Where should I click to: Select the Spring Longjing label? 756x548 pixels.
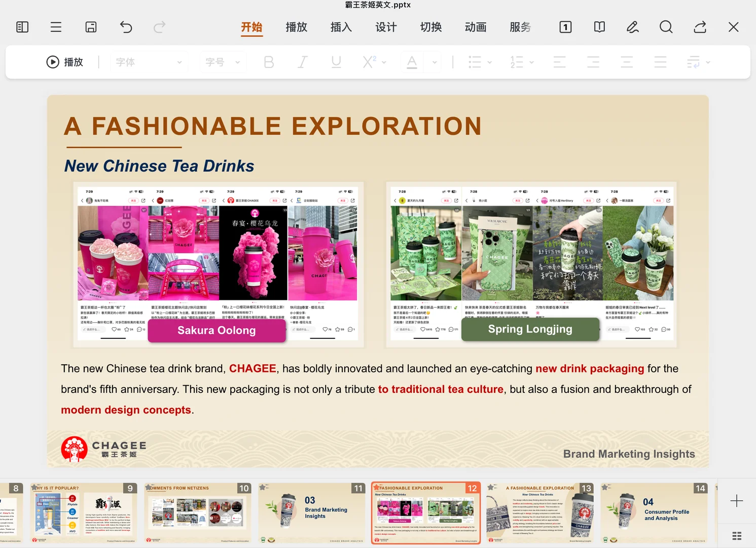click(x=530, y=329)
